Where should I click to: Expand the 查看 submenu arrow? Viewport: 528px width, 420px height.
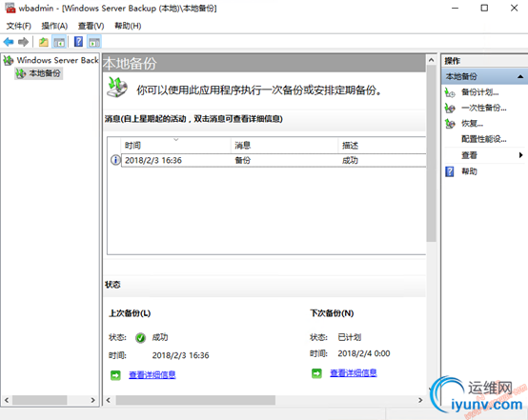pos(520,155)
